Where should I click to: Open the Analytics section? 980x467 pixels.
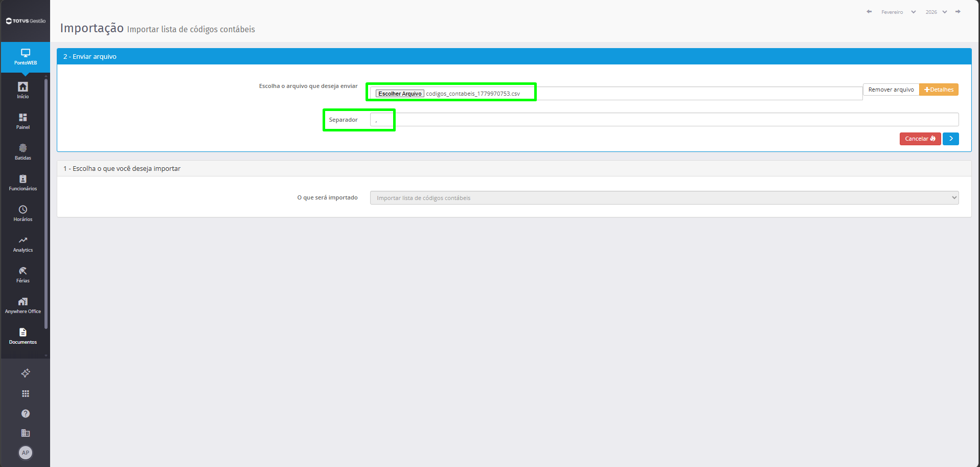point(23,244)
